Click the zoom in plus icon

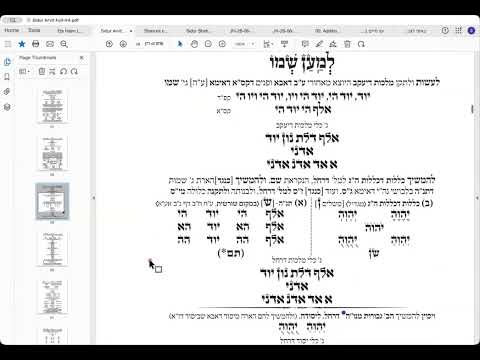pyautogui.click(x=222, y=44)
